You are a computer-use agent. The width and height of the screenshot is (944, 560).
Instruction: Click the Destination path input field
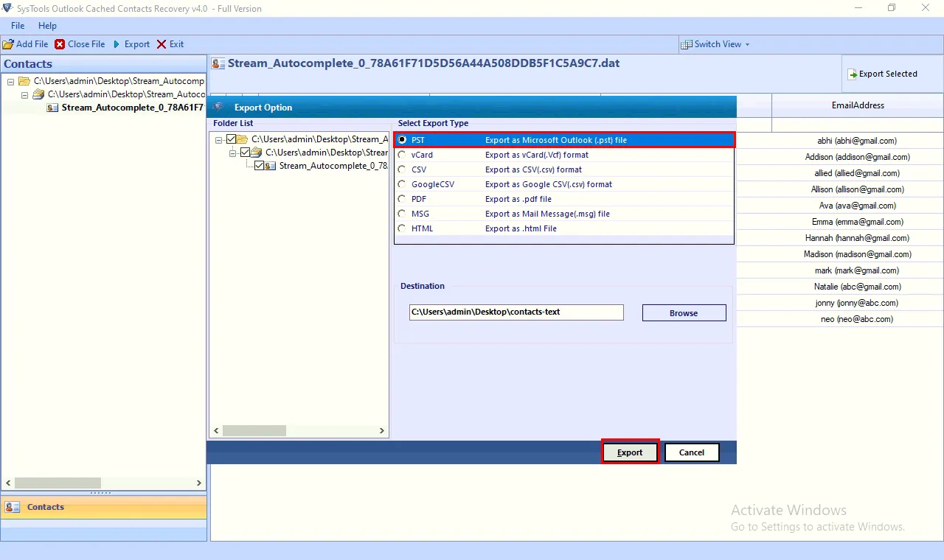pyautogui.click(x=516, y=312)
